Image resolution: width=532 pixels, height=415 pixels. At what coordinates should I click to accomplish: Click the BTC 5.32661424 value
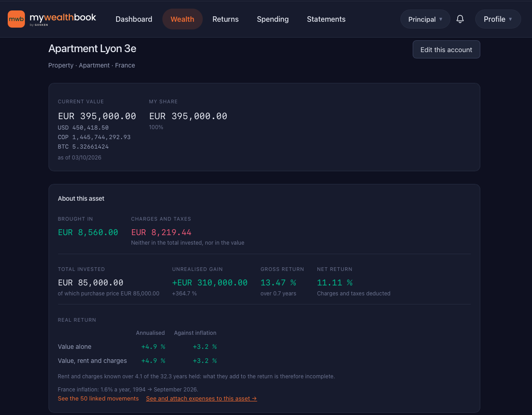click(83, 146)
